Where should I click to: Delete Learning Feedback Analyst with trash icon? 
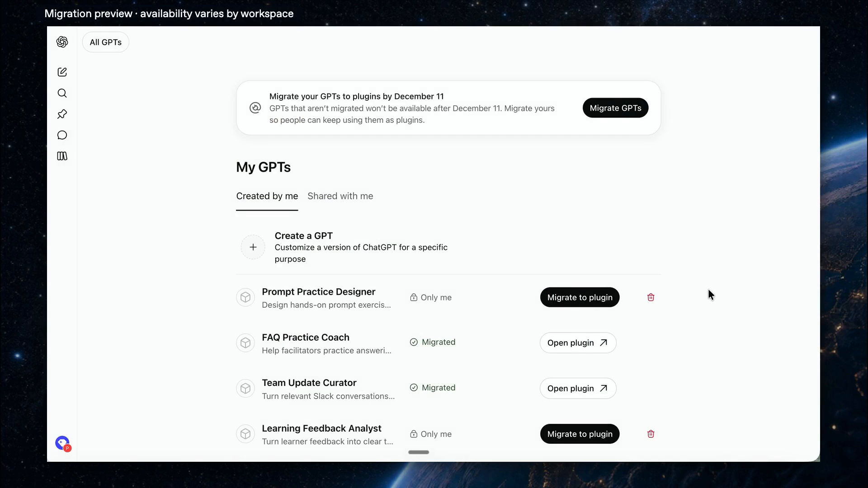[651, 434]
